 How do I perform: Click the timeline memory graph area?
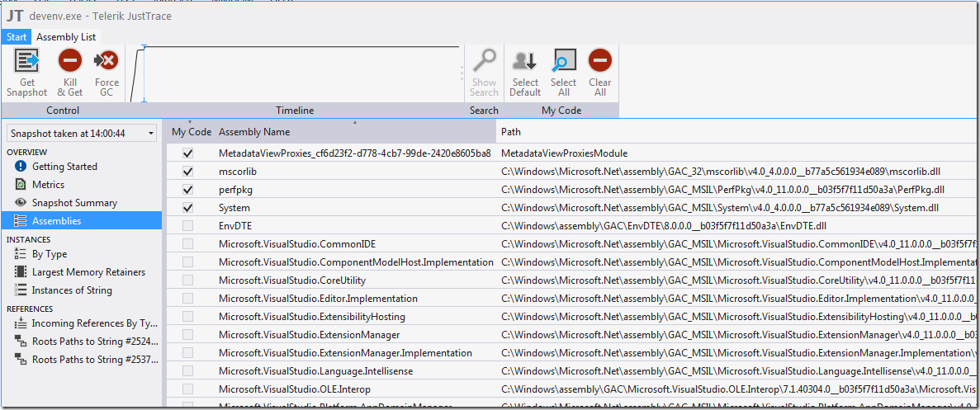(295, 73)
